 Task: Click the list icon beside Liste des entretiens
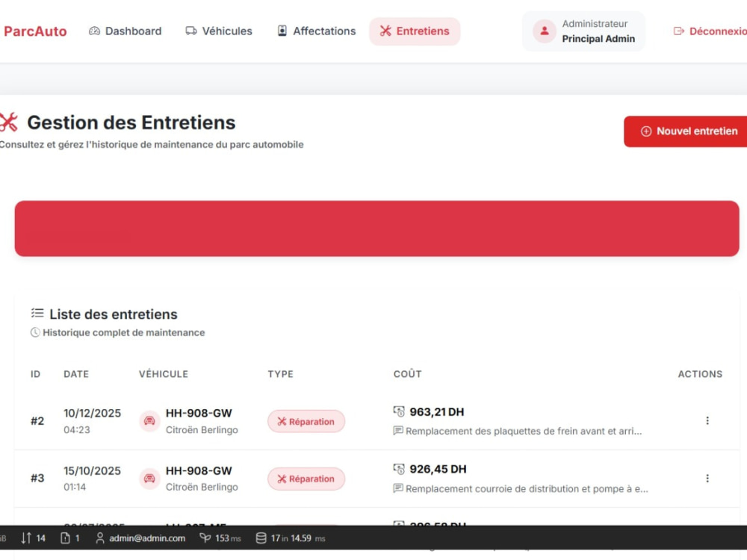pyautogui.click(x=37, y=313)
